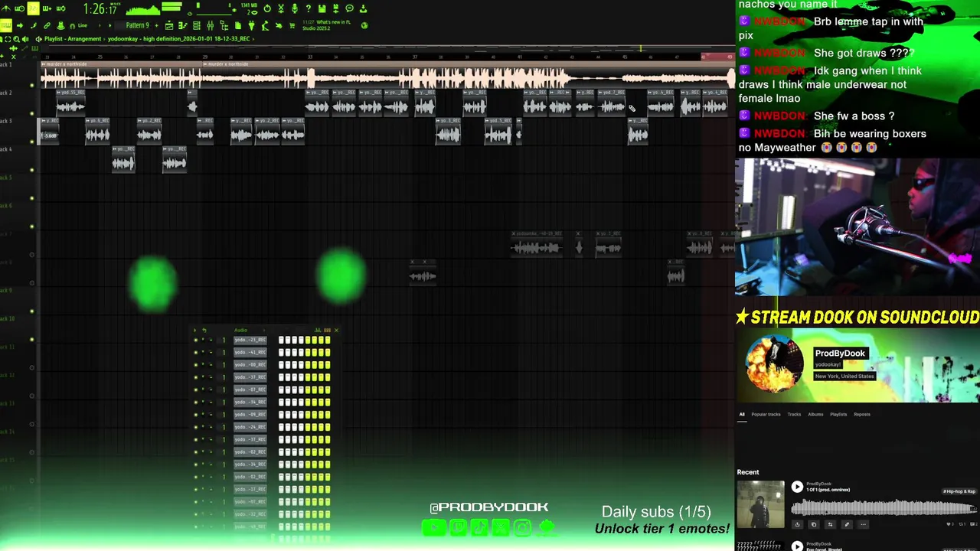The height and width of the screenshot is (551, 980).
Task: Click the link chain icon in toolbar
Action: 47,25
